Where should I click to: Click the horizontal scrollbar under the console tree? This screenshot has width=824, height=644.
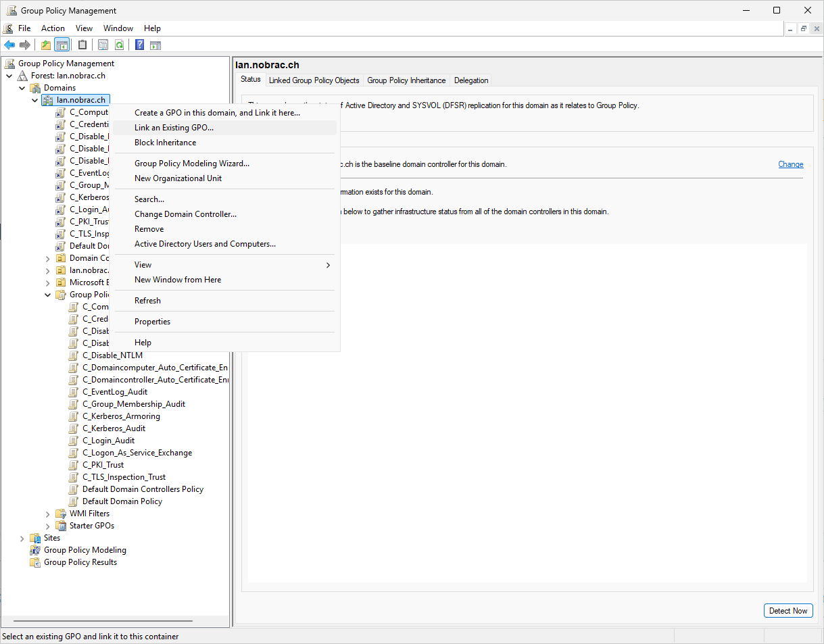click(x=103, y=621)
